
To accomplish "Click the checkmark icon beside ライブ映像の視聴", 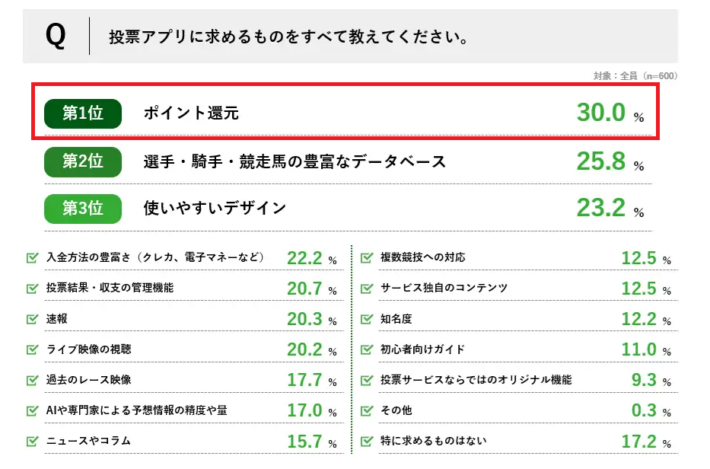I will [32, 349].
